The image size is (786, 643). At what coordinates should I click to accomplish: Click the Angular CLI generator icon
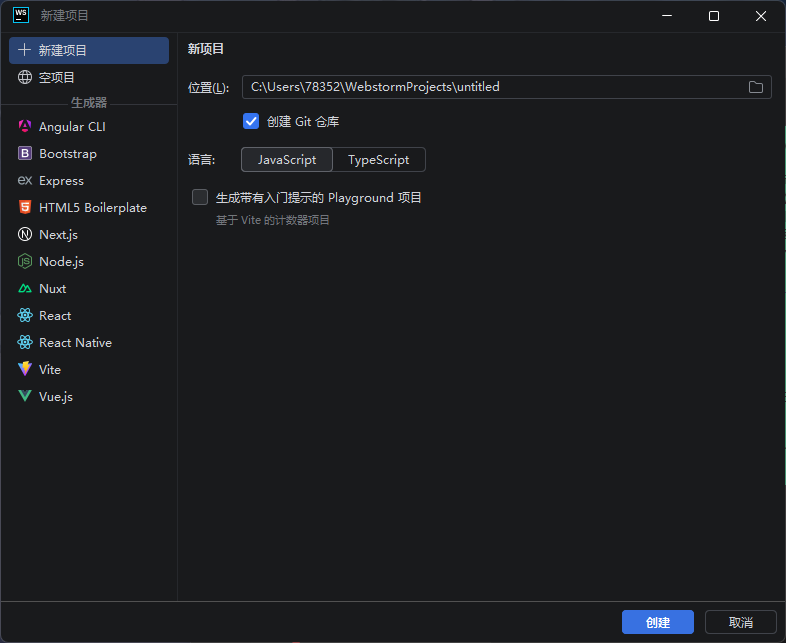pos(25,126)
